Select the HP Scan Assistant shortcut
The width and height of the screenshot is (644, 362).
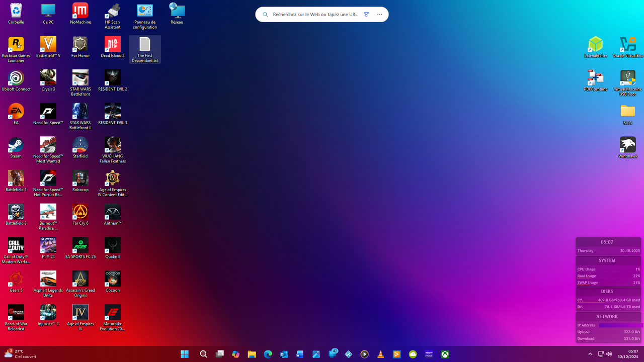[113, 16]
